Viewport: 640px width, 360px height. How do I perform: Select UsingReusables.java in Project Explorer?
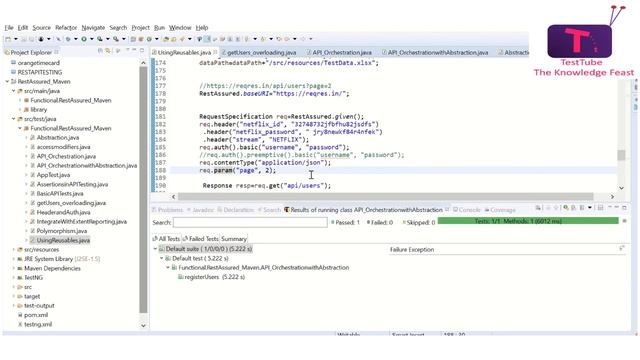tap(60, 240)
